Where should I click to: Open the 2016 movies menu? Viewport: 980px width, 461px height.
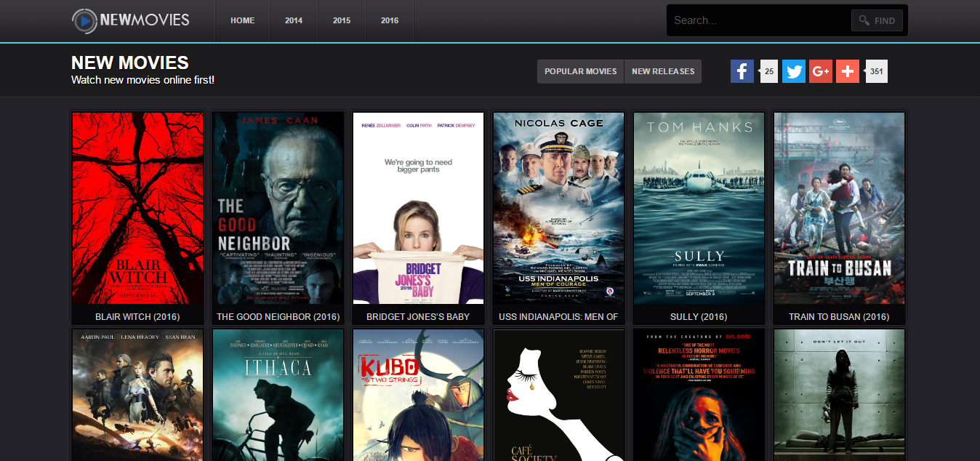click(x=390, y=20)
